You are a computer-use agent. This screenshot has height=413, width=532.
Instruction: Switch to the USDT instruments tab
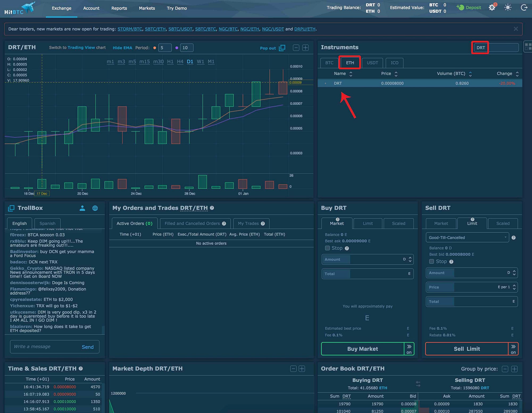pyautogui.click(x=372, y=63)
